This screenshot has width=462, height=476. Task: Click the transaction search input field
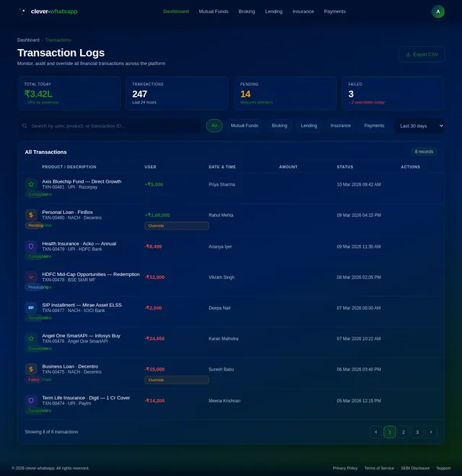tap(112, 126)
